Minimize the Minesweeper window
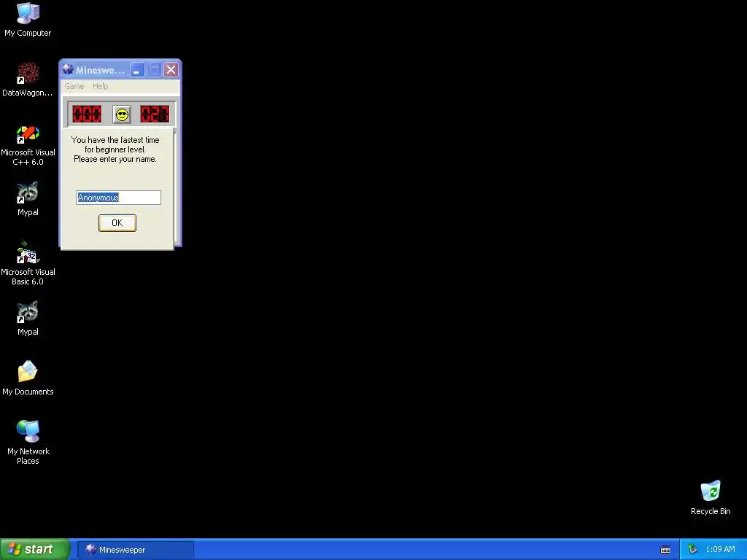Viewport: 747px width, 560px height. coord(137,70)
